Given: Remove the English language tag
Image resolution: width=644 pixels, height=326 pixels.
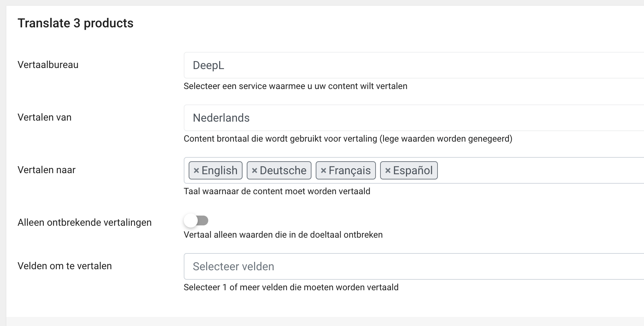Looking at the screenshot, I should pos(196,171).
